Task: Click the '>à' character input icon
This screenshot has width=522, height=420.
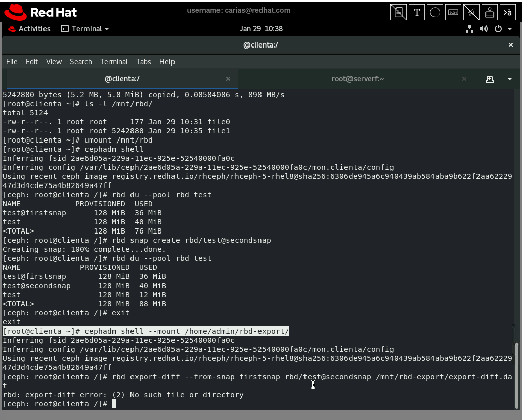Action: point(507,13)
